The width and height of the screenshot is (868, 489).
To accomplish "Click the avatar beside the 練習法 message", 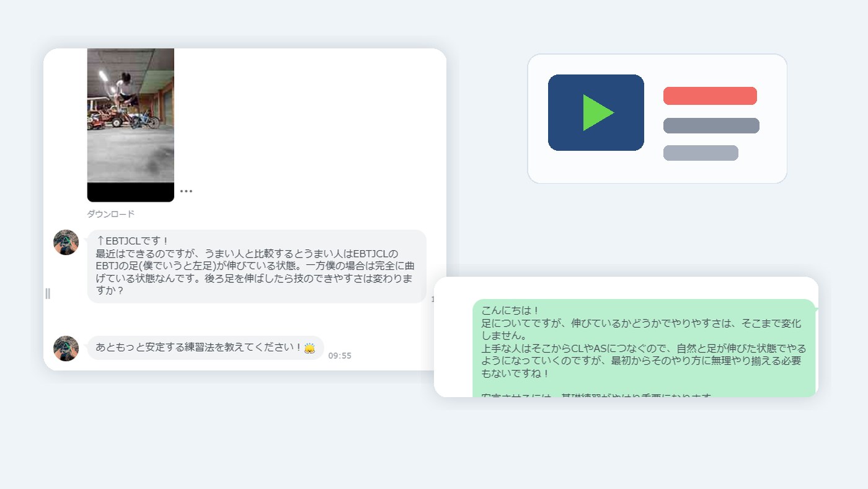I will coord(66,349).
